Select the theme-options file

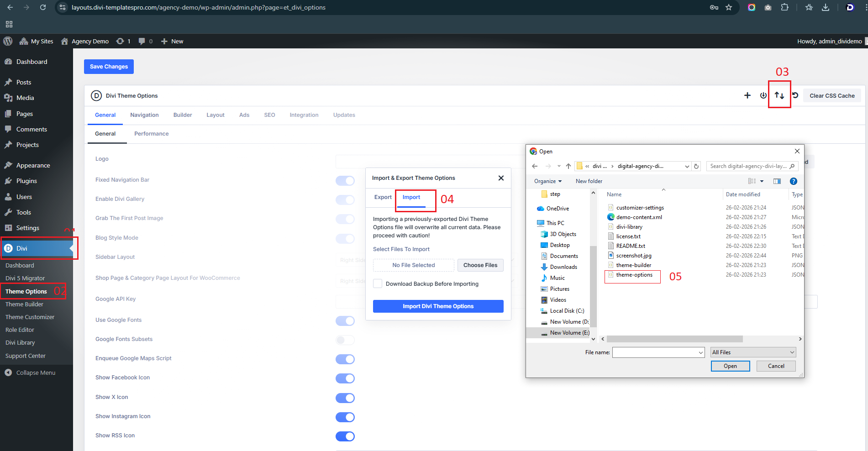tap(634, 275)
